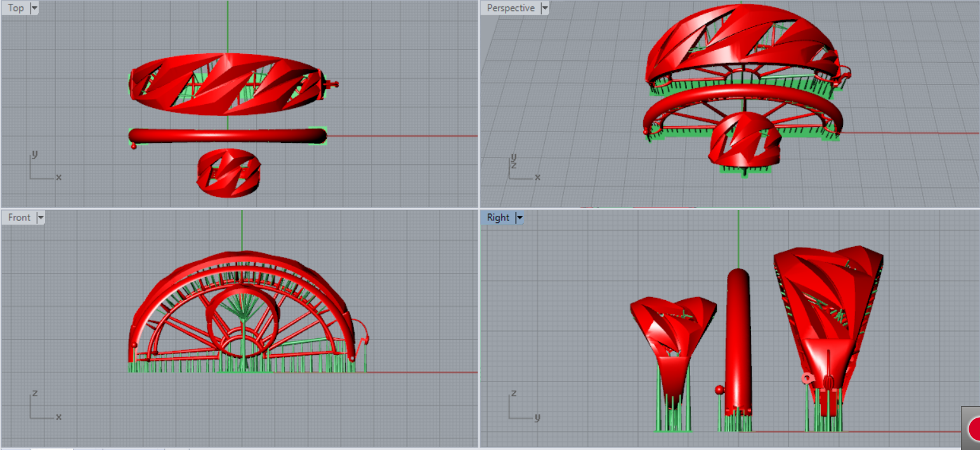The image size is (980, 450).
Task: Click the Right viewport title label
Action: [498, 218]
